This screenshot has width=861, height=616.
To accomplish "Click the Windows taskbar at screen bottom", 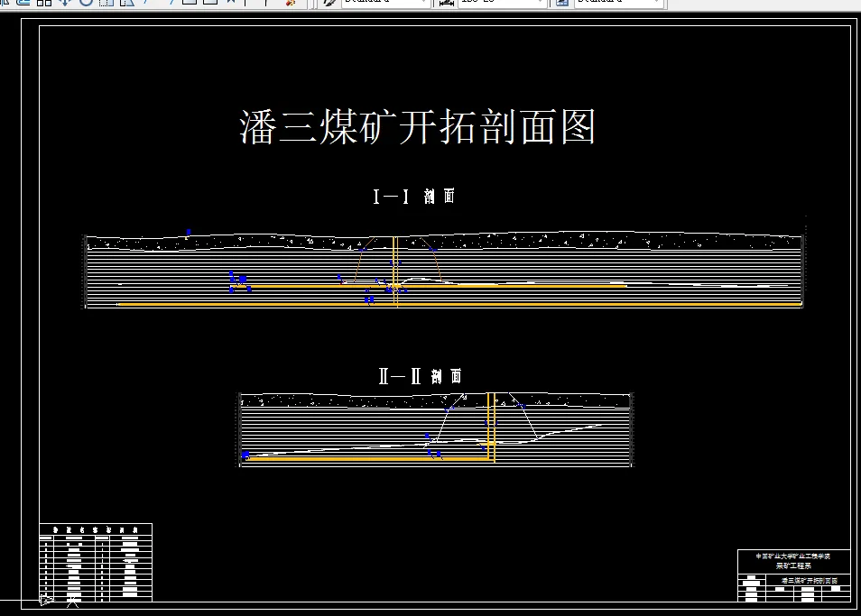I will [430, 611].
